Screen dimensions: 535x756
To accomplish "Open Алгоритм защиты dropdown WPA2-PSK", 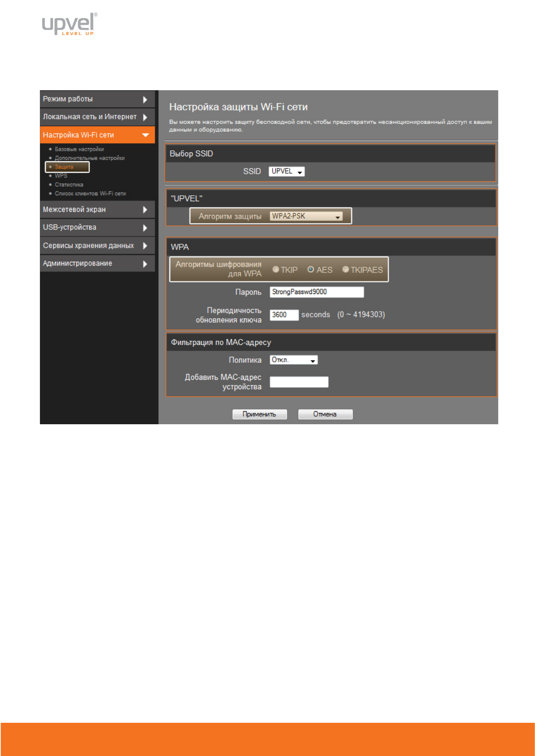I will click(x=306, y=216).
